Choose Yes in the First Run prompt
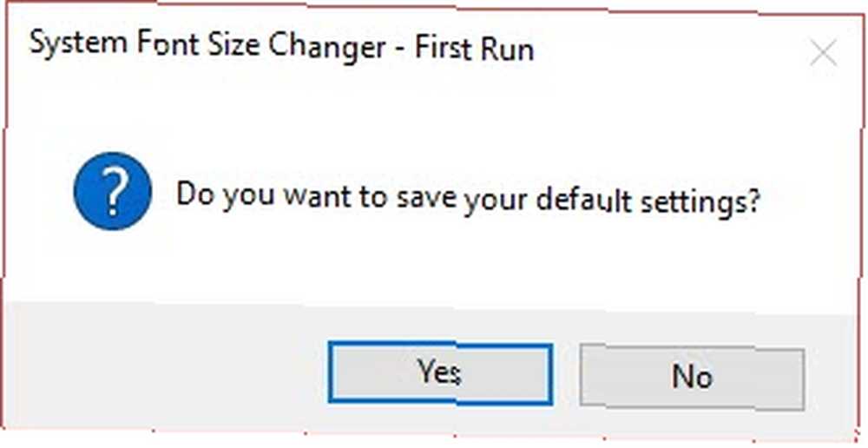The image size is (868, 448). coord(440,373)
